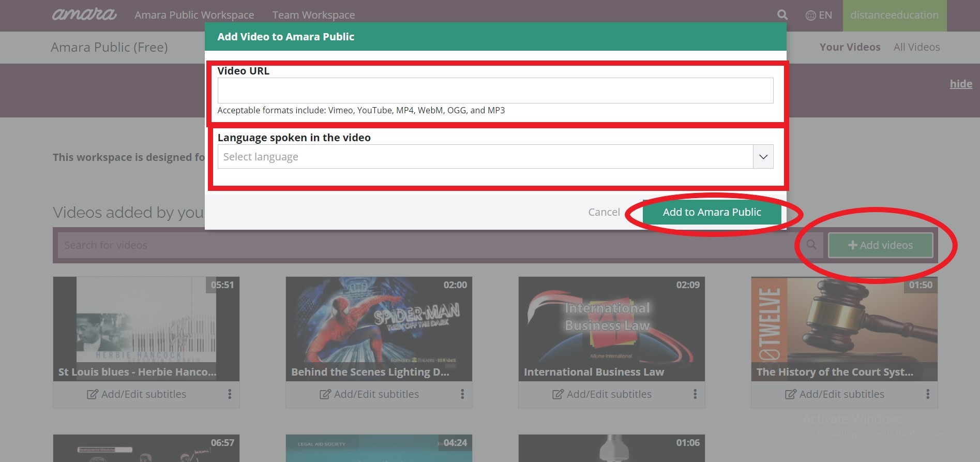Open the distanceeducation user menu
Screen dimensions: 980x462
click(894, 16)
